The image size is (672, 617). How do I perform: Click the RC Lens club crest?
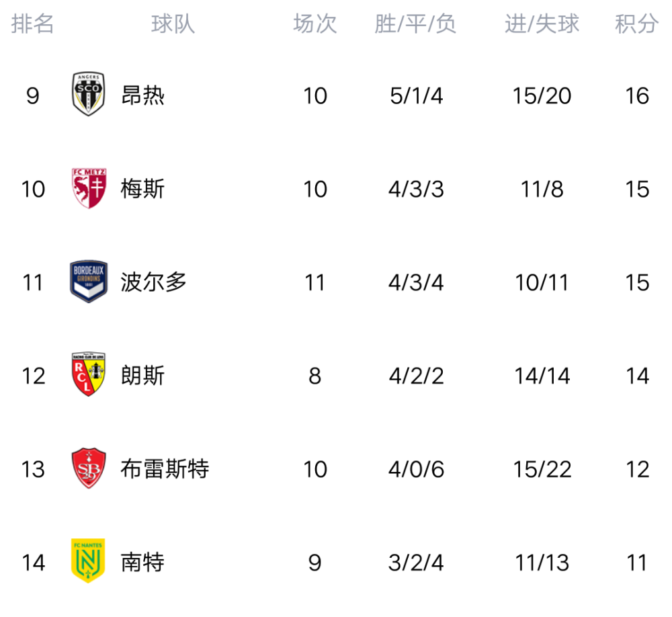click(88, 374)
